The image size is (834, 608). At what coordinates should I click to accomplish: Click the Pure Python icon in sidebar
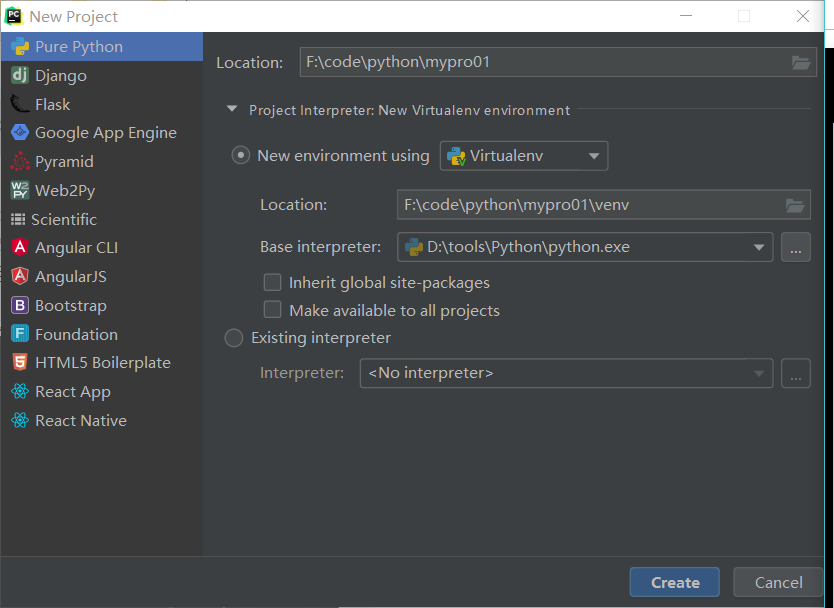click(20, 47)
